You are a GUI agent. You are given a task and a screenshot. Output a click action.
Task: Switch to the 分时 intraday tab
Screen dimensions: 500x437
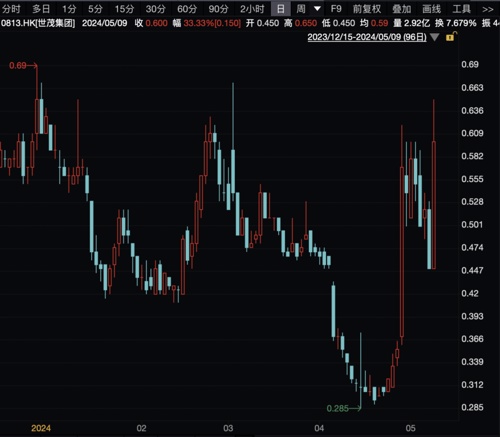pos(11,9)
